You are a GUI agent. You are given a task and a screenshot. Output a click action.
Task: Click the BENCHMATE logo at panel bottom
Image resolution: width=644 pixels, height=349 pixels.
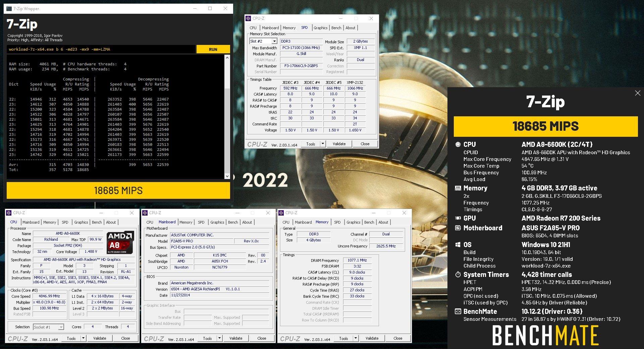[x=545, y=335]
